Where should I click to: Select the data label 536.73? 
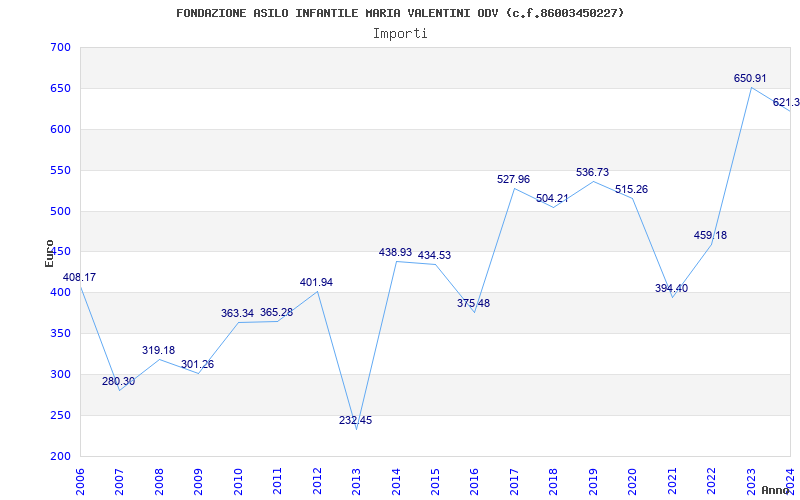click(592, 172)
